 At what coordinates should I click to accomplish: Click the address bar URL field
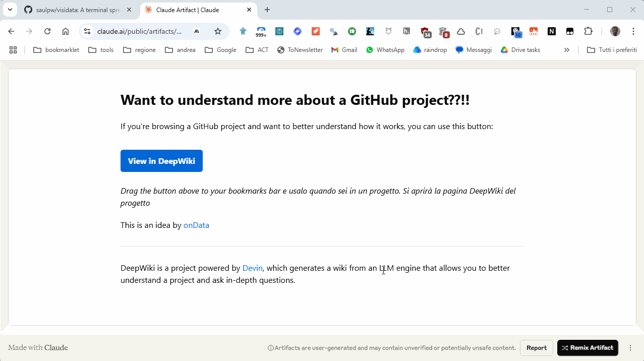click(139, 31)
